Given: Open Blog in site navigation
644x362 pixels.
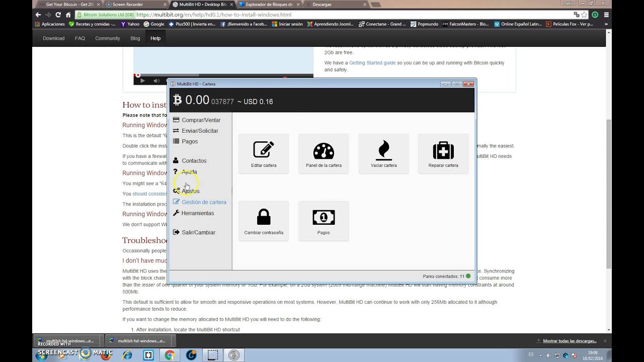Looking at the screenshot, I should click(135, 38).
